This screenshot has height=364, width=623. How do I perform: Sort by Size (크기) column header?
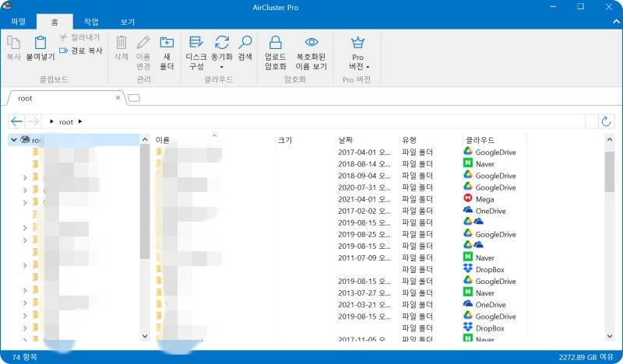pyautogui.click(x=284, y=140)
